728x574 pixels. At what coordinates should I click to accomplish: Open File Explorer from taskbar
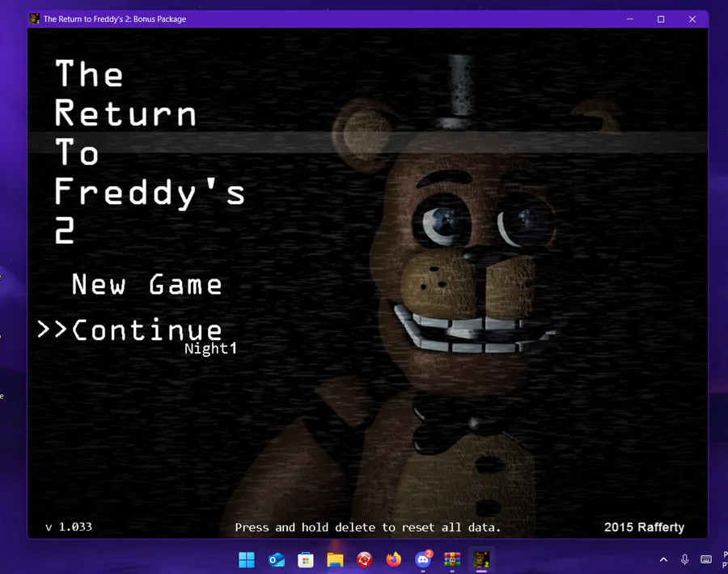pos(335,559)
